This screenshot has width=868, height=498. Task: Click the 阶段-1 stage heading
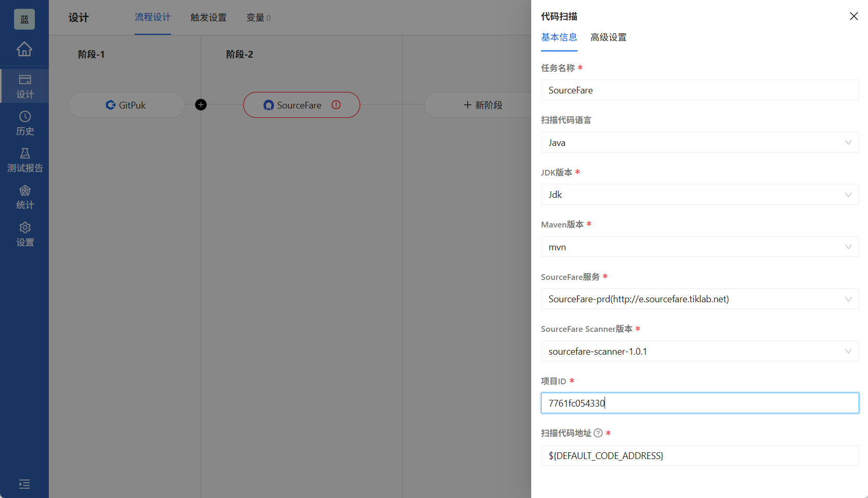coord(91,55)
